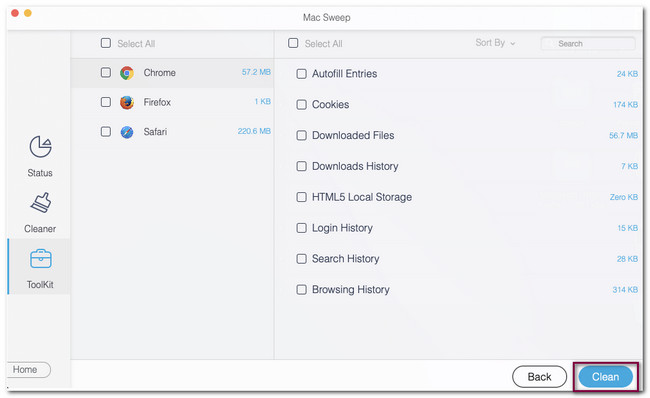Viewport: 650px width, 398px height.
Task: Open the Status pie chart icon
Action: tap(40, 146)
